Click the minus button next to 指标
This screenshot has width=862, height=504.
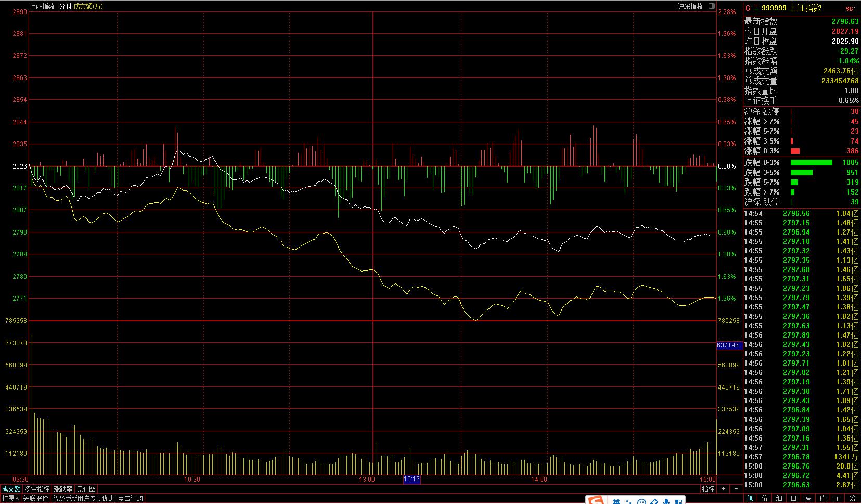pos(736,489)
